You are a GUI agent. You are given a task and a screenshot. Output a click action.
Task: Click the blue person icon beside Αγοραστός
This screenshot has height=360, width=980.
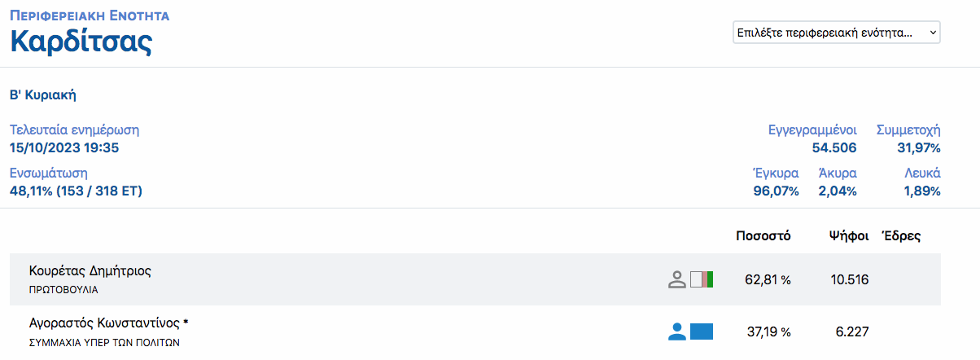[676, 331]
